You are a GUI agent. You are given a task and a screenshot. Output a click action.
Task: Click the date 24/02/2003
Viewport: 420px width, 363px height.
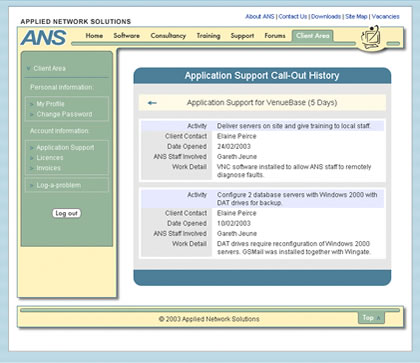234,146
